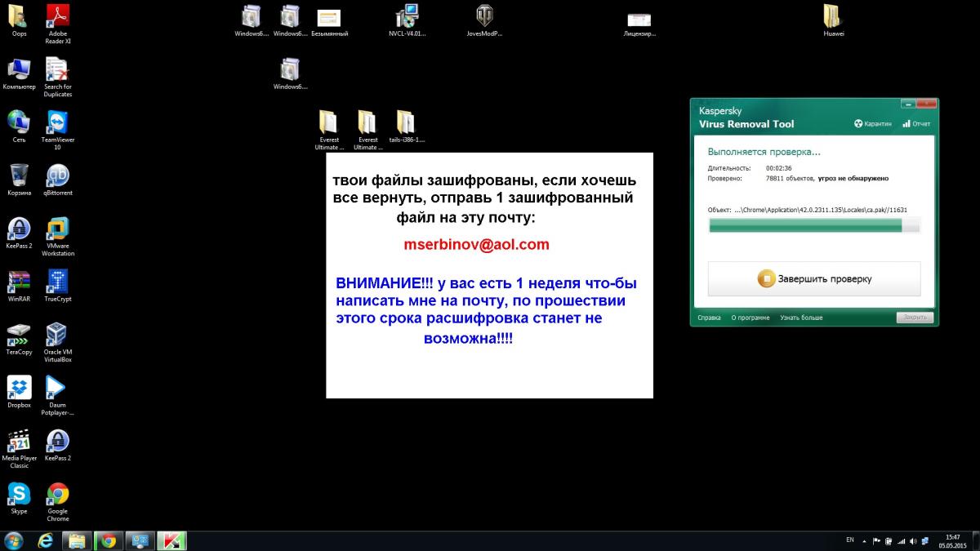
Task: Switch to Kaspersky in the taskbar
Action: [x=171, y=540]
